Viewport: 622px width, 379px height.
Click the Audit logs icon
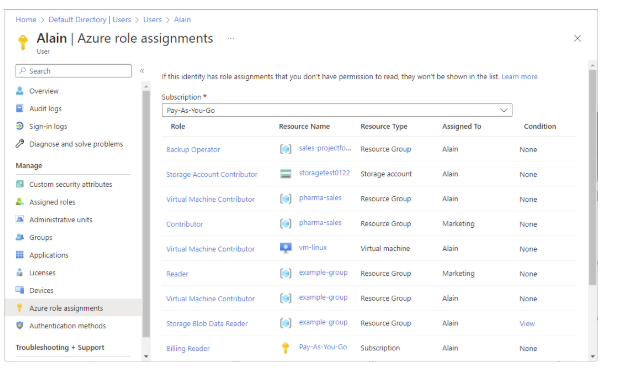tap(19, 108)
